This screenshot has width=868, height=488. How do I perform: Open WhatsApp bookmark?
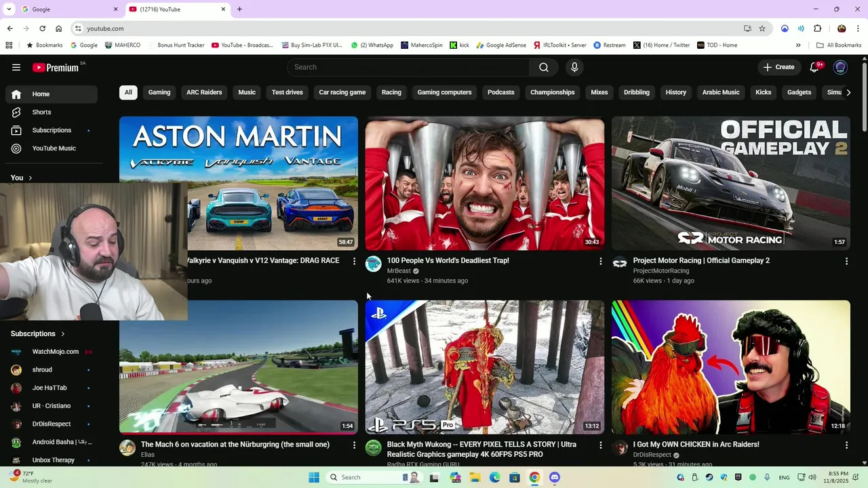(372, 45)
